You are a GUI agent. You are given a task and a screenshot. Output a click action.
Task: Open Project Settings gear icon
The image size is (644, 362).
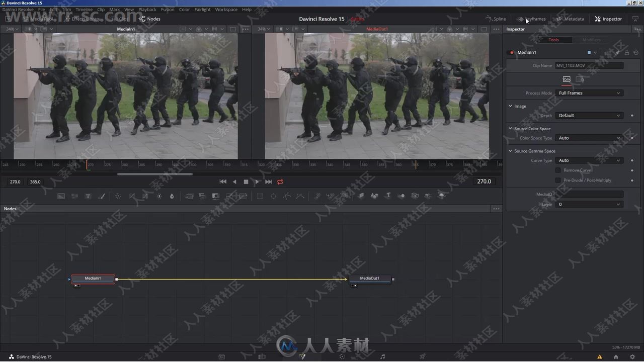(633, 357)
